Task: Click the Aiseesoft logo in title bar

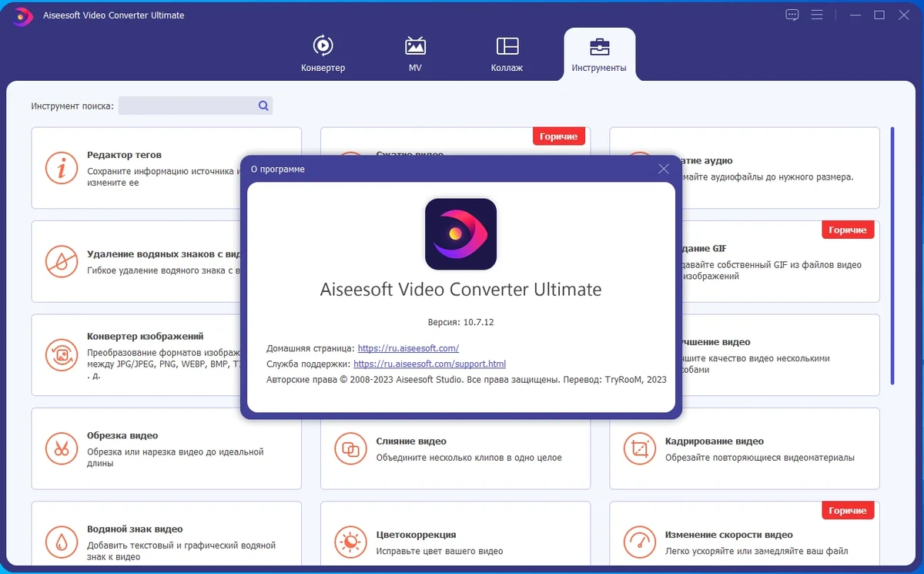Action: [x=22, y=15]
